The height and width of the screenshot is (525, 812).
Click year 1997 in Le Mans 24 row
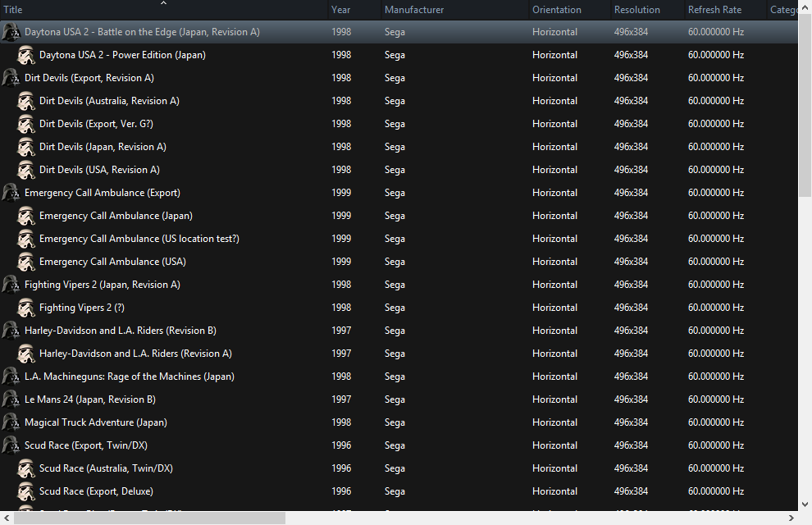[341, 399]
